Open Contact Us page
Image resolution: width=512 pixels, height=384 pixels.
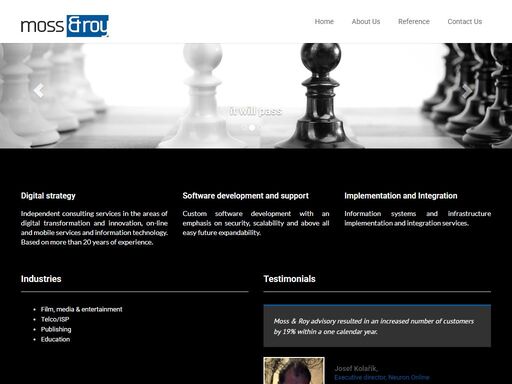click(465, 22)
